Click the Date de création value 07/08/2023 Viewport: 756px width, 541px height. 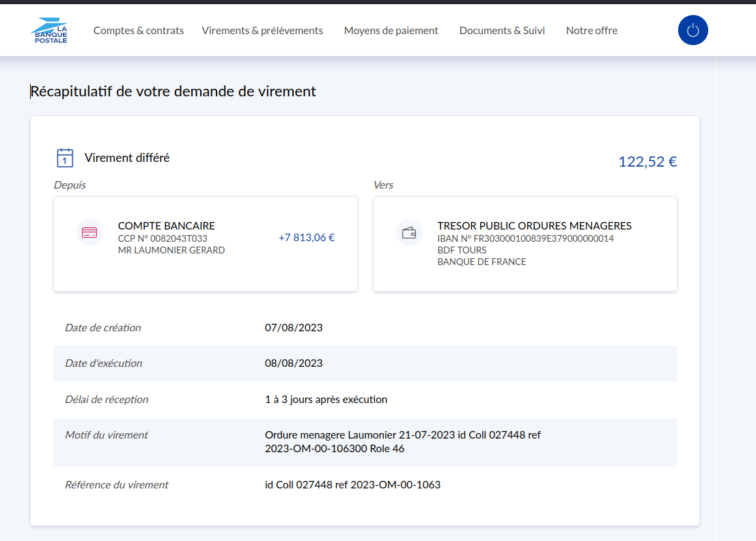294,328
